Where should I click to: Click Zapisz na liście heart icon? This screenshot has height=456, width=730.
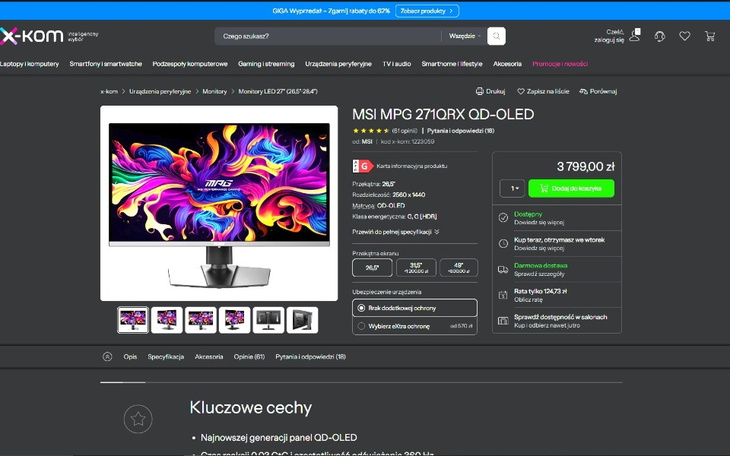(x=521, y=91)
